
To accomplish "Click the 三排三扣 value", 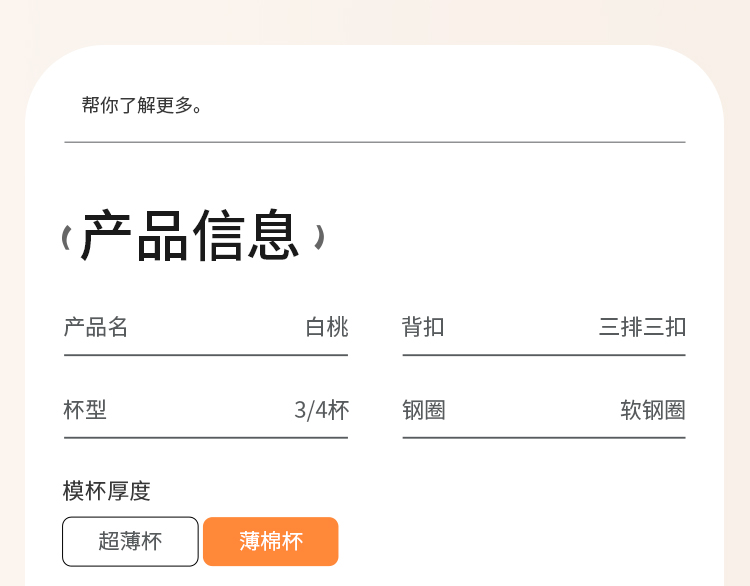I will coord(642,327).
